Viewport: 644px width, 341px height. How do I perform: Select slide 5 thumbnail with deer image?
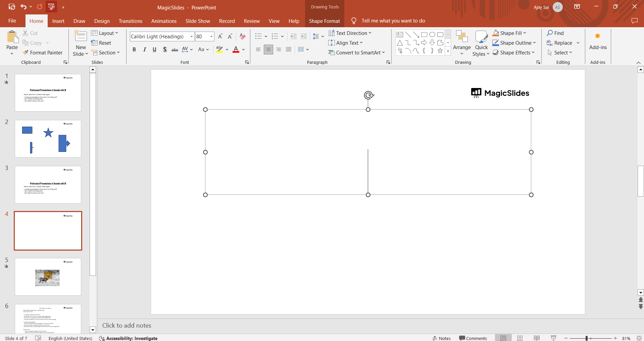click(48, 277)
